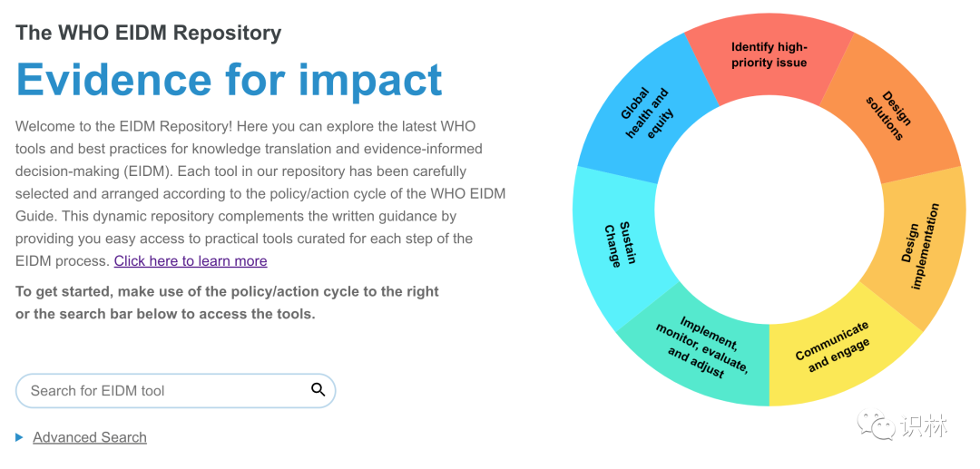980x469 pixels.
Task: Focus the 'Search for EIDM tool' field
Action: (x=163, y=391)
